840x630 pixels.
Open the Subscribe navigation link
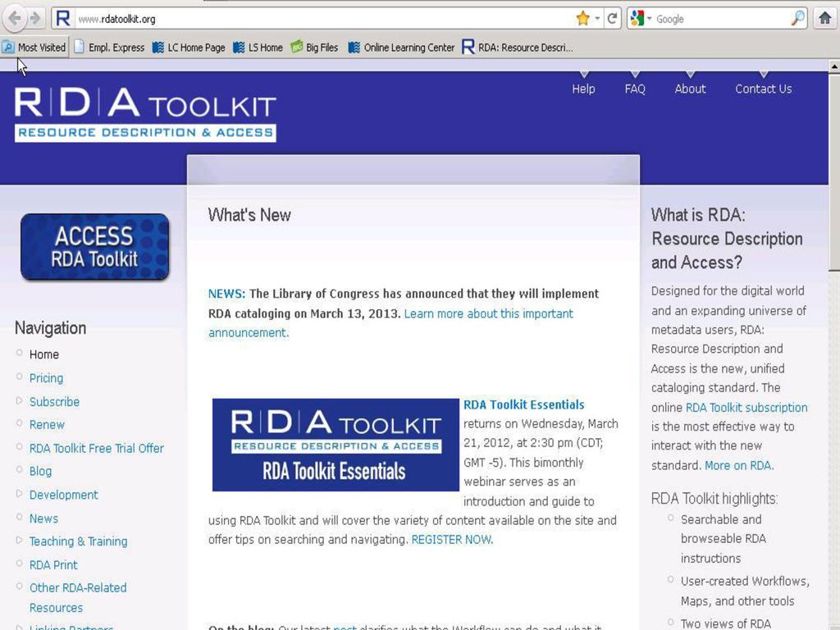pyautogui.click(x=54, y=401)
